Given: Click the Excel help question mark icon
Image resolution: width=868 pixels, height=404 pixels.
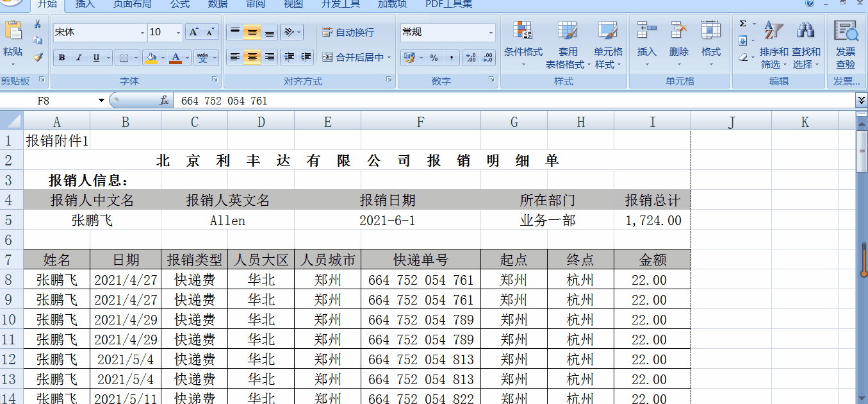Looking at the screenshot, I should point(810,3).
